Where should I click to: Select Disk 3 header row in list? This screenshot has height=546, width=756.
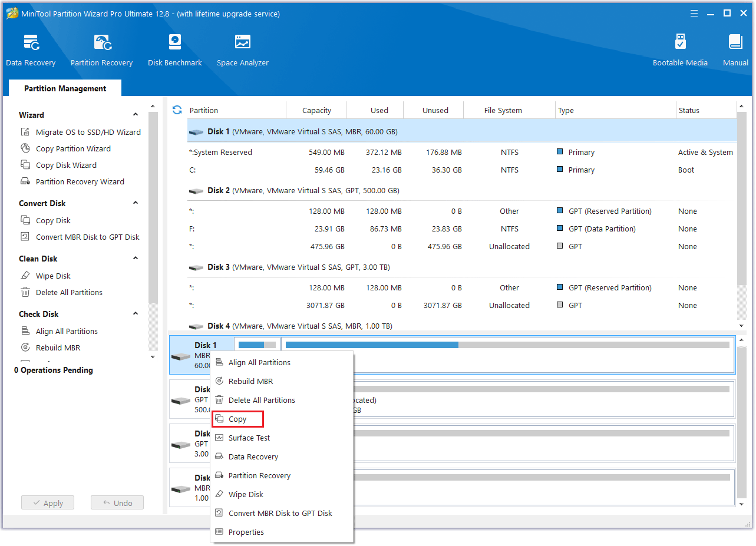(x=462, y=267)
